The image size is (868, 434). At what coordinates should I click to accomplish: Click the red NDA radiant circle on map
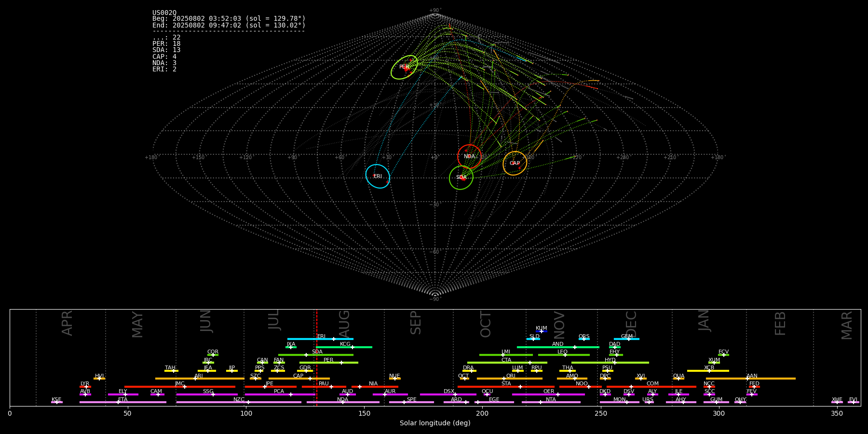(x=469, y=157)
